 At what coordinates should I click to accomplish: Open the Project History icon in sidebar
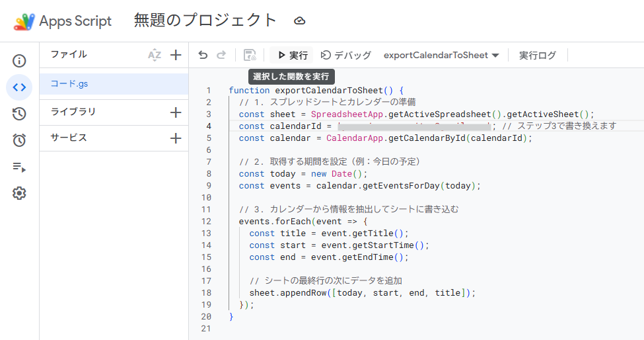point(19,114)
